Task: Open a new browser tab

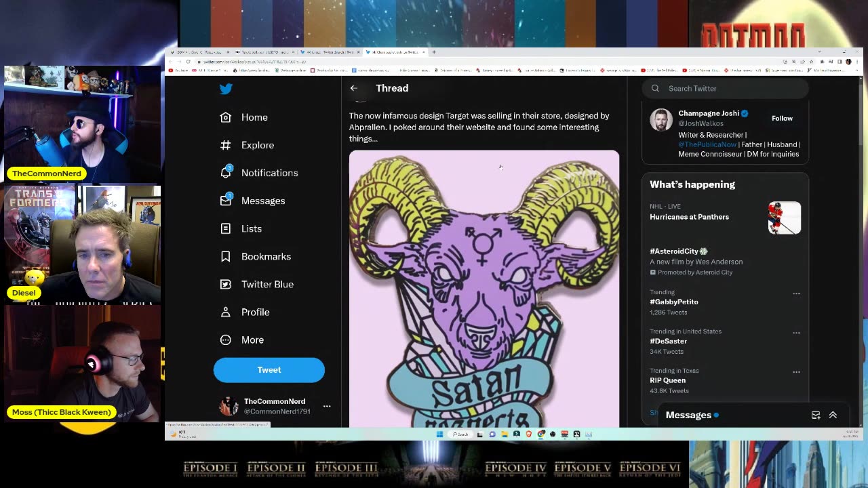Action: point(434,52)
